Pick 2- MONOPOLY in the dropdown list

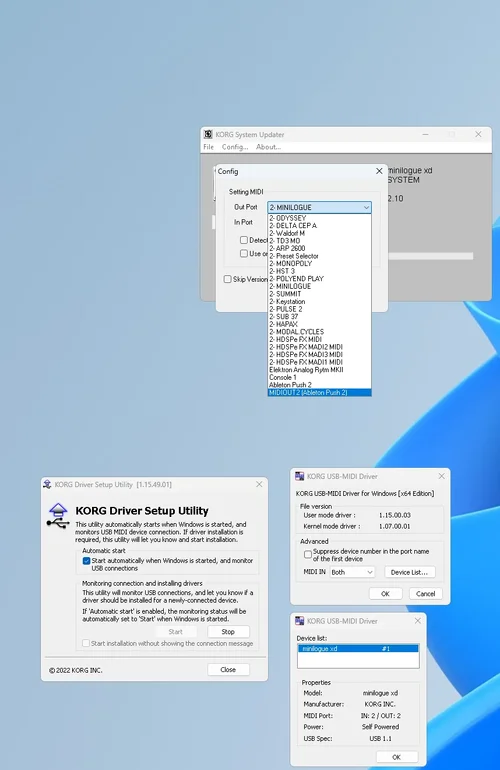[x=319, y=264]
